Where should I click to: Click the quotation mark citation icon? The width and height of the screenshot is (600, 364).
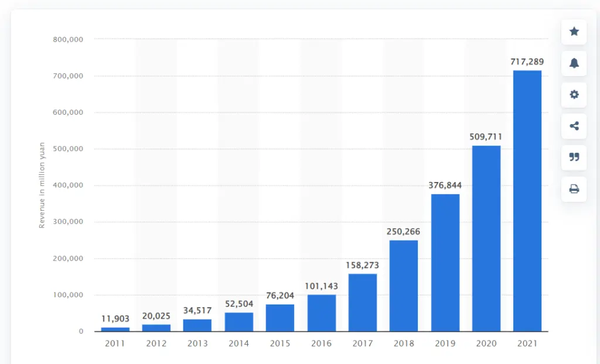[x=574, y=157]
